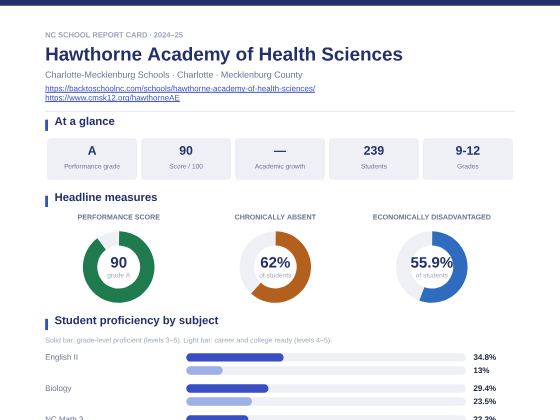
Task: Click the Student proficiency by subject heading
Action: point(136,320)
